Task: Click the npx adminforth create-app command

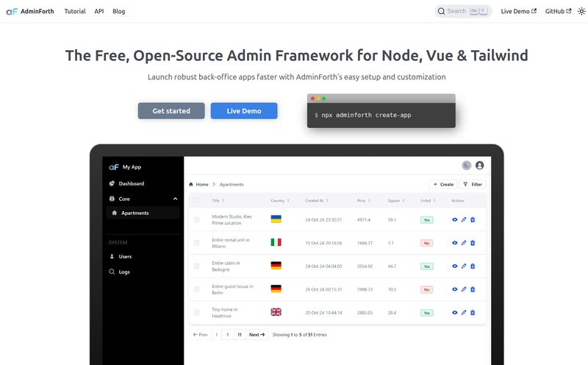Action: point(366,115)
